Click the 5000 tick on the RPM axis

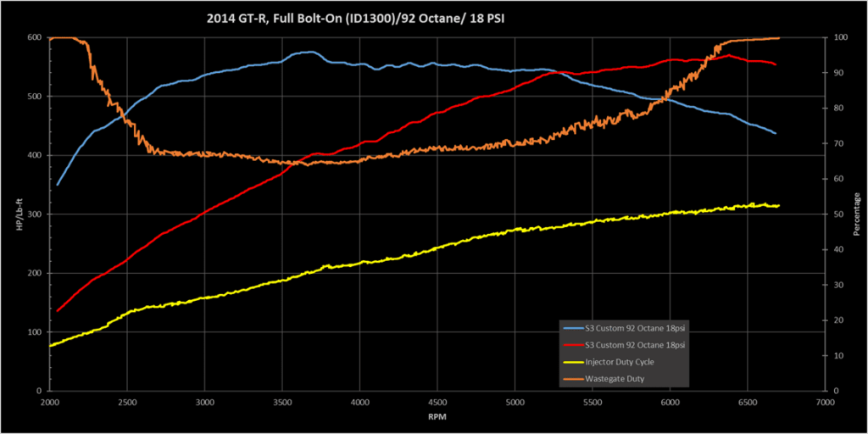pos(515,402)
